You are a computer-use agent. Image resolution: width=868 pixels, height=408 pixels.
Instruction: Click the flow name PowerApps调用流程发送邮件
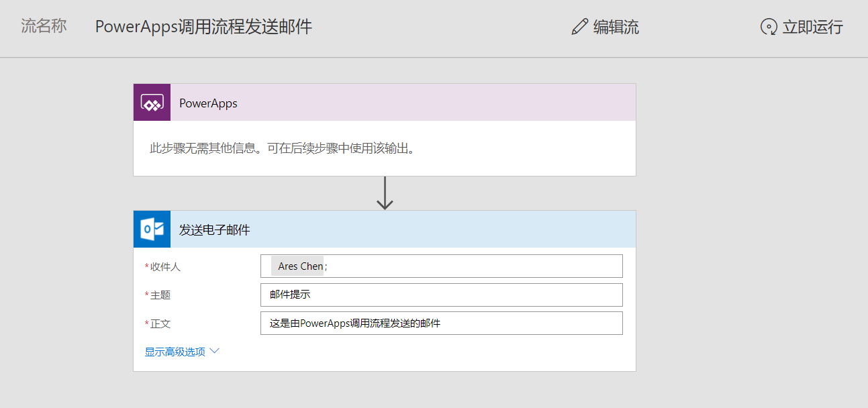coord(203,27)
